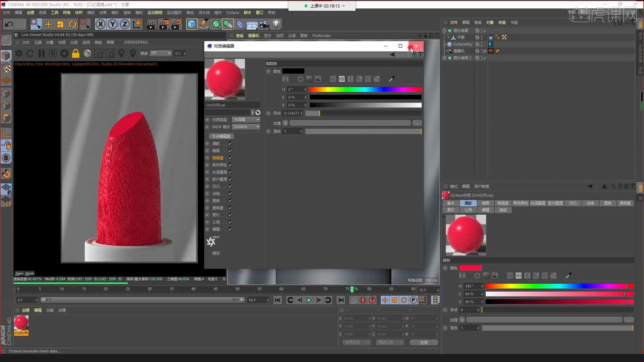This screenshot has width=644, height=362.
Task: Click the eyedropper in attribute manager diffuse
Action: coord(568,276)
